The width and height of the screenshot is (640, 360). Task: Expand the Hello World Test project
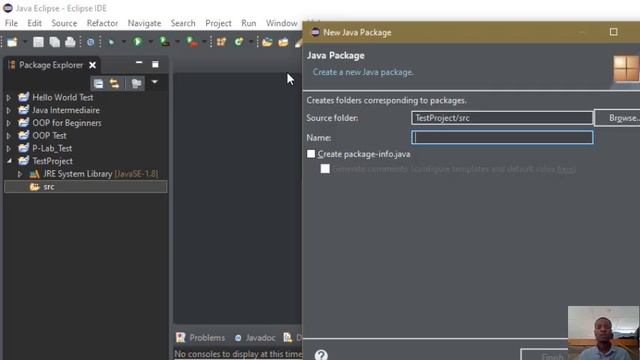point(9,98)
